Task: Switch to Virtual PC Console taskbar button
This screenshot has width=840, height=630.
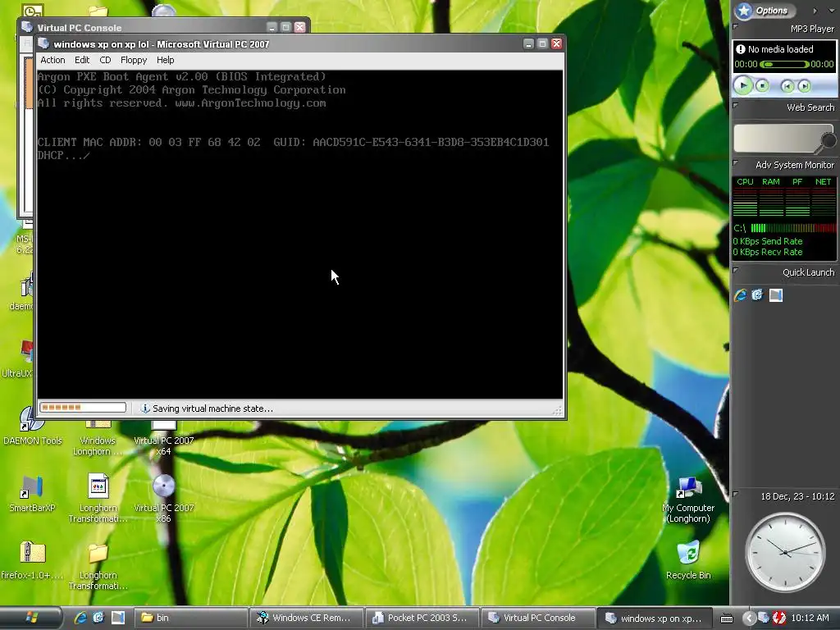Action: [x=538, y=618]
